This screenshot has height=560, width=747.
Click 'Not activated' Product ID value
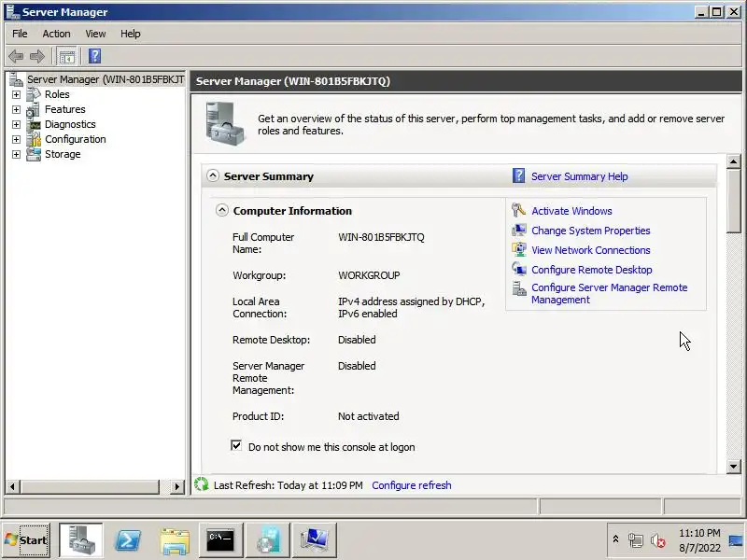click(x=368, y=416)
